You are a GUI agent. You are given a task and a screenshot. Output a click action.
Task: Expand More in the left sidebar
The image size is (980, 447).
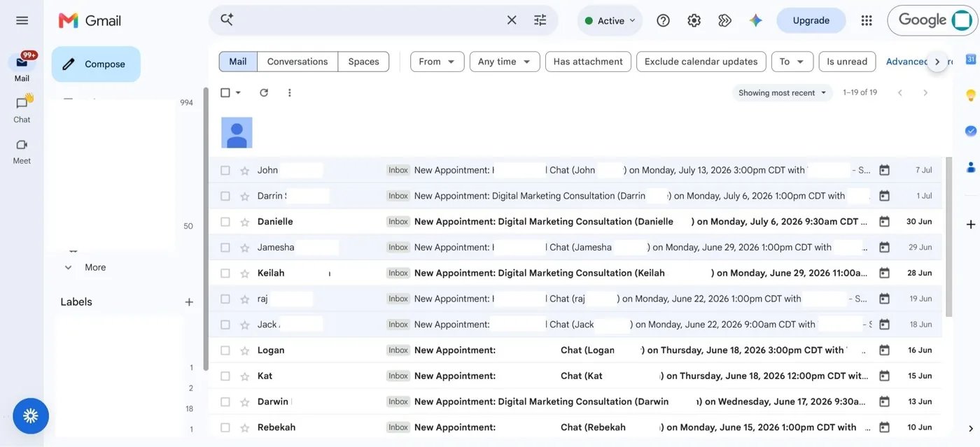85,267
